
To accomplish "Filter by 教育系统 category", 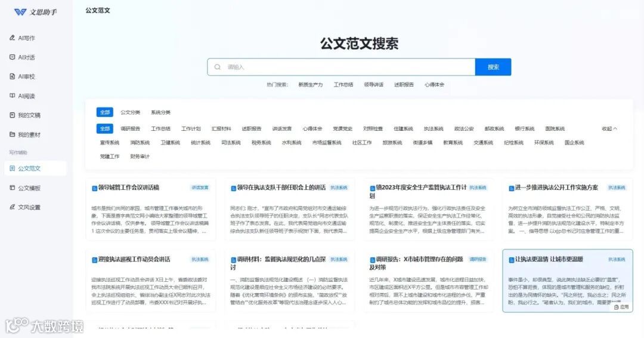I will click(x=453, y=143).
